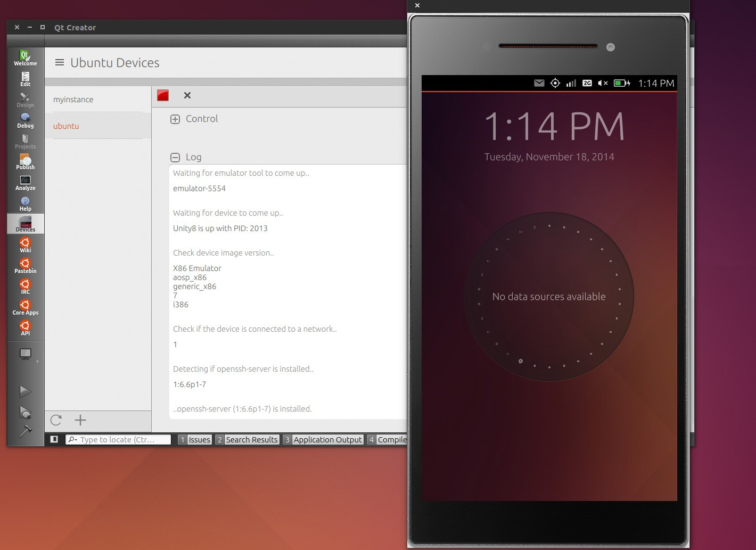756x550 pixels.
Task: Open the kit/target selector monitor icon
Action: coord(25,354)
